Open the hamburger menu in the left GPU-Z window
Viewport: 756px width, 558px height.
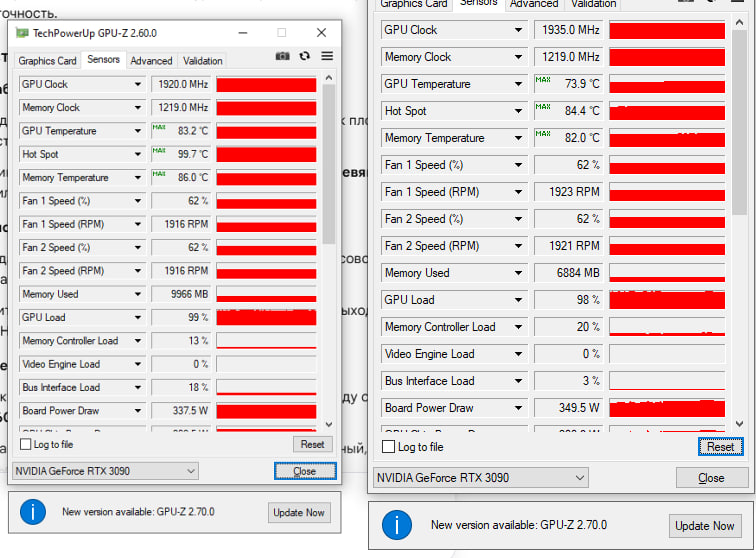point(327,56)
